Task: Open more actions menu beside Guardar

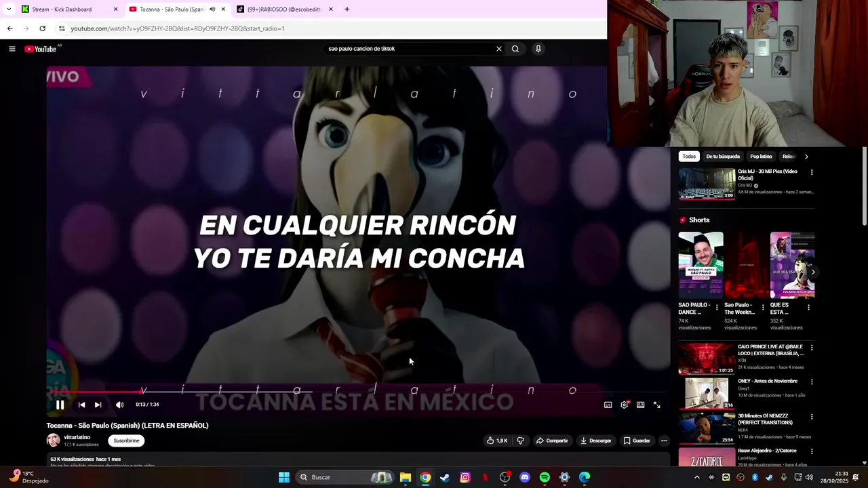Action: coord(664,441)
